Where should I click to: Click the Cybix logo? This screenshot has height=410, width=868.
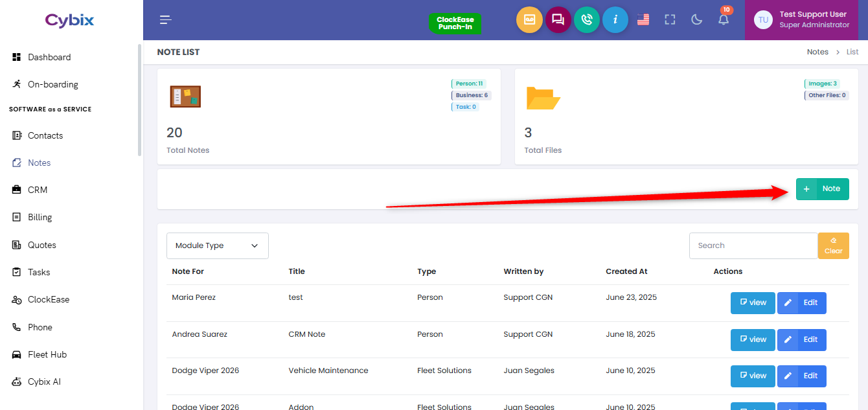tap(69, 20)
